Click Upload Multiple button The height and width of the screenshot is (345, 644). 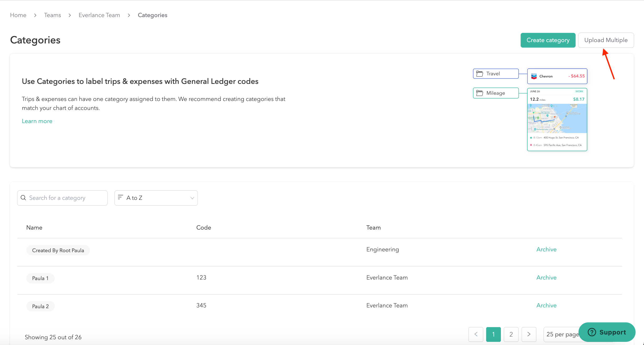(x=606, y=40)
